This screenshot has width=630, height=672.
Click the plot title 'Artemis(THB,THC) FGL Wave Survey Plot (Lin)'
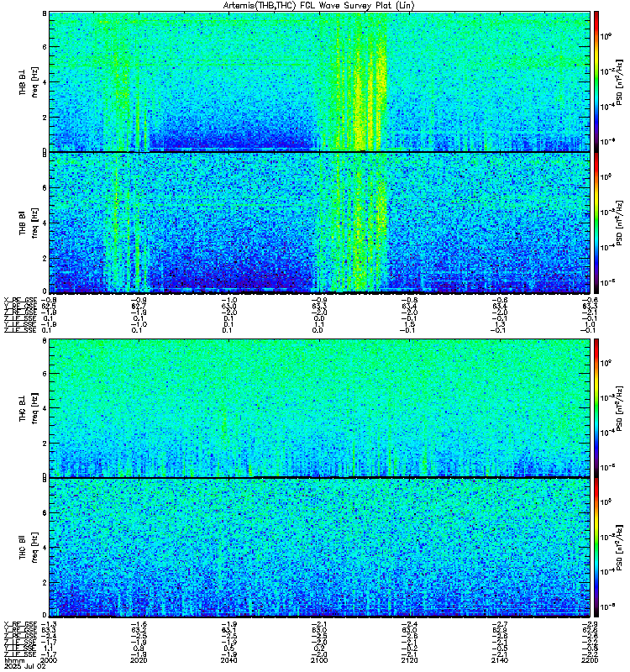coord(318,6)
